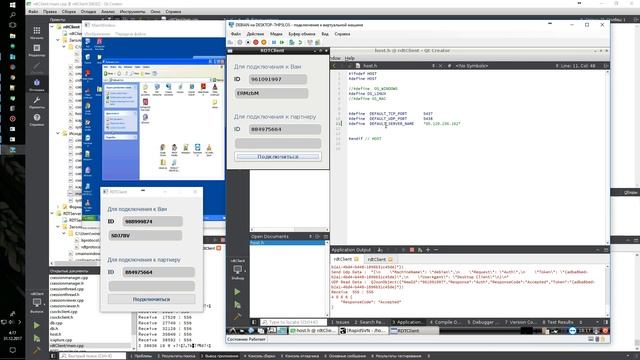Open the Действие menu in the VM window
Screen dimensions: 640x360
256,34
